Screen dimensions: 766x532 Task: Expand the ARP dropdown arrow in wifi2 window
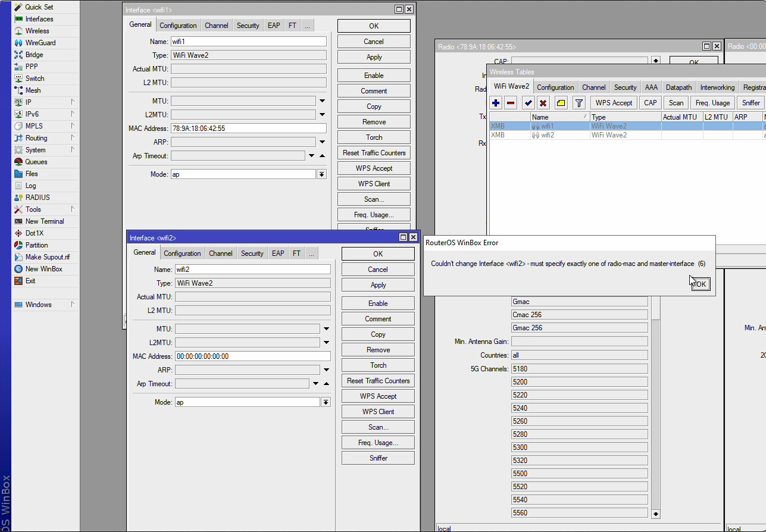tap(326, 370)
